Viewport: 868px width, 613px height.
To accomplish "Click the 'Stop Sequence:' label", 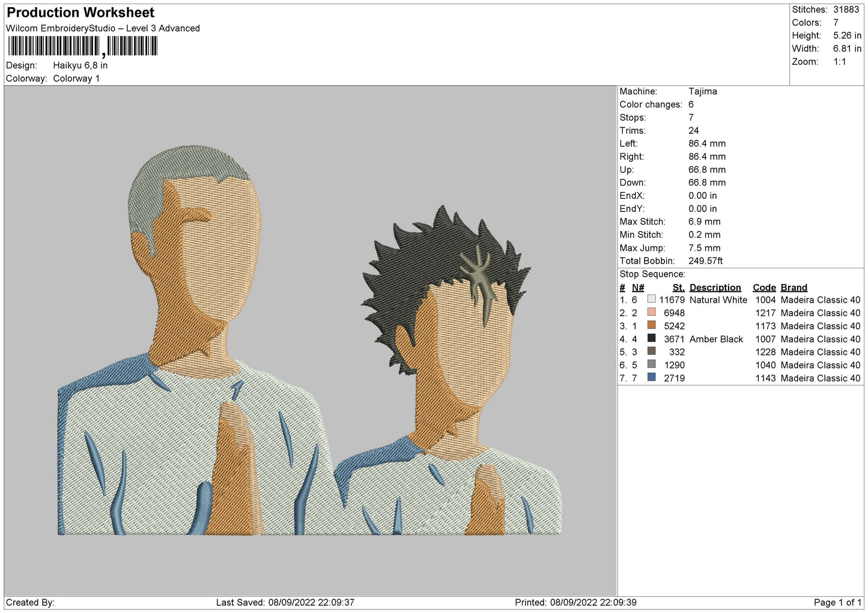I will click(652, 274).
